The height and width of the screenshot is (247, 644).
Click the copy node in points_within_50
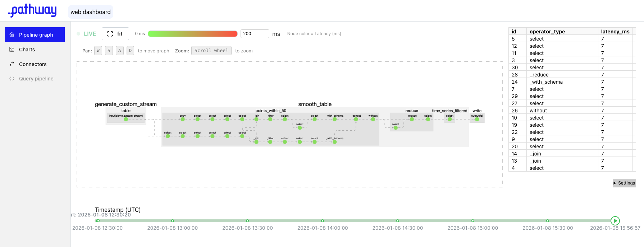tap(183, 119)
